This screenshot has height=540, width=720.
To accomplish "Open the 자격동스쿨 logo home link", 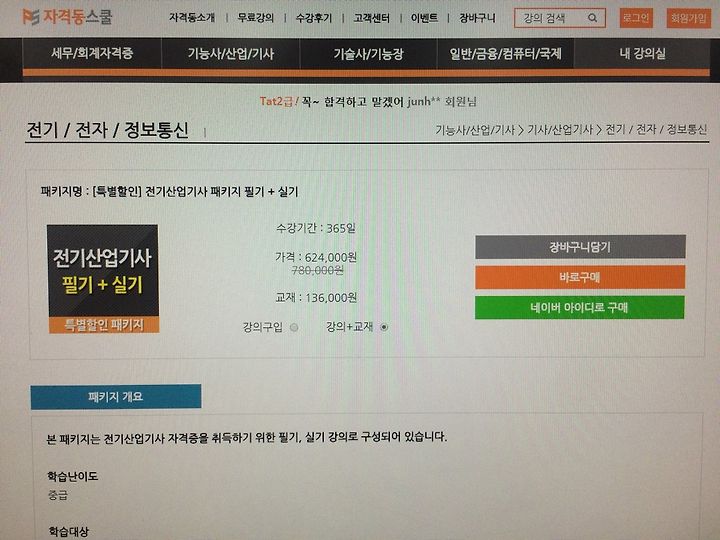I will (x=67, y=17).
